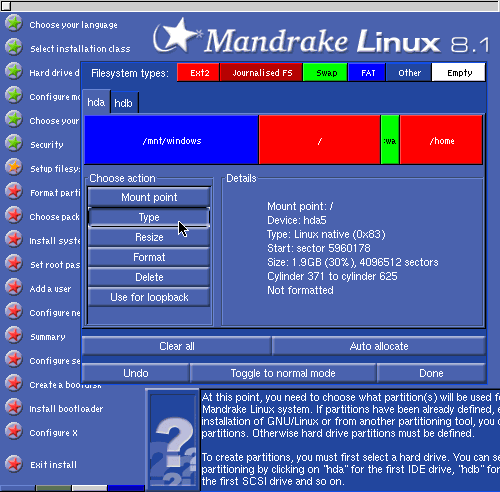500x492 pixels.
Task: Select the green swap partition block
Action: point(390,140)
